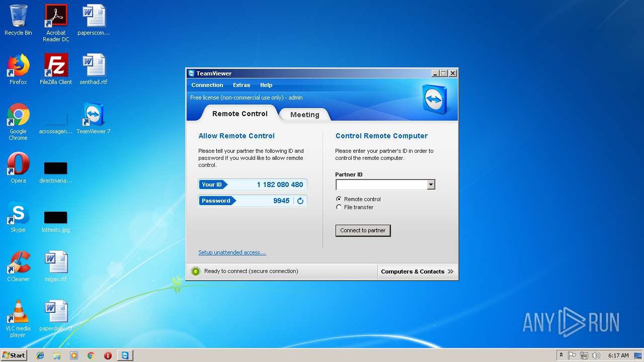Click TeamViewer taskbar button
The image size is (644, 362).
(x=125, y=355)
